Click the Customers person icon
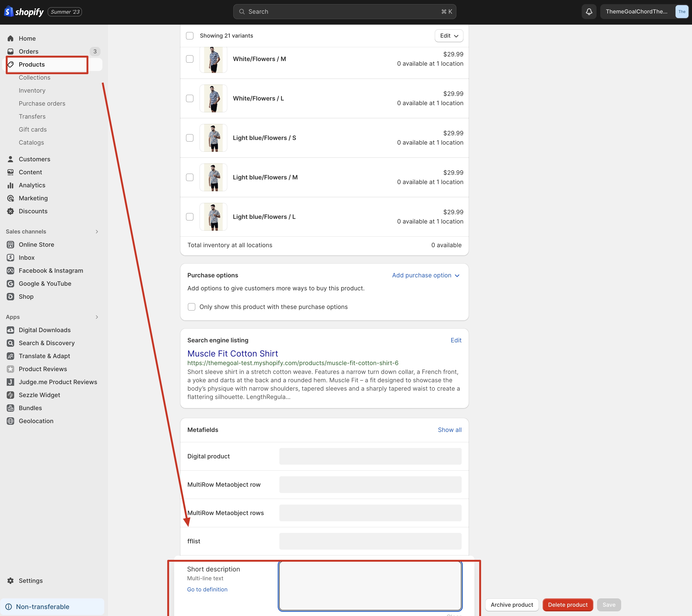 [x=10, y=159]
